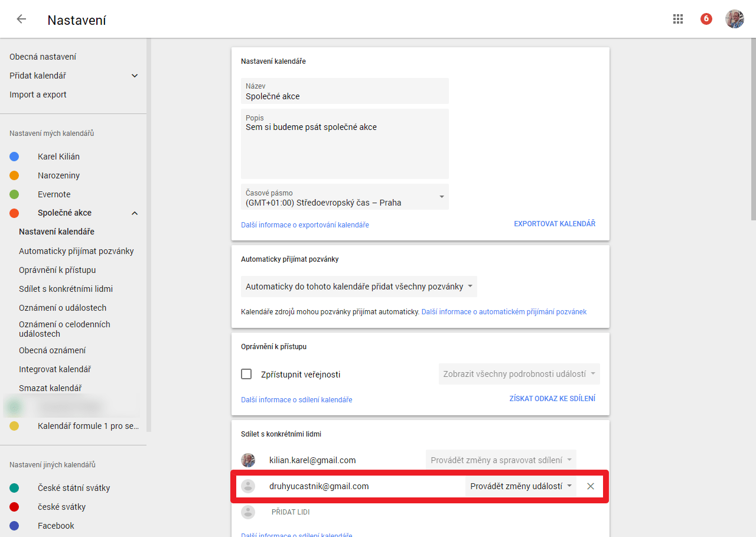This screenshot has width=756, height=537.
Task: Click the Název field containing Společné akce
Action: 345,91
